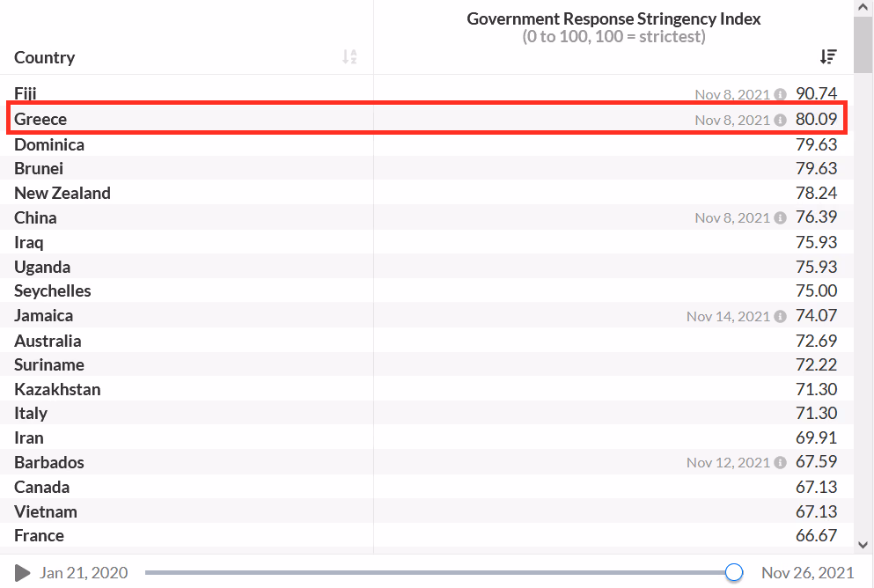Click info icon beside Fiji's date

tap(781, 94)
